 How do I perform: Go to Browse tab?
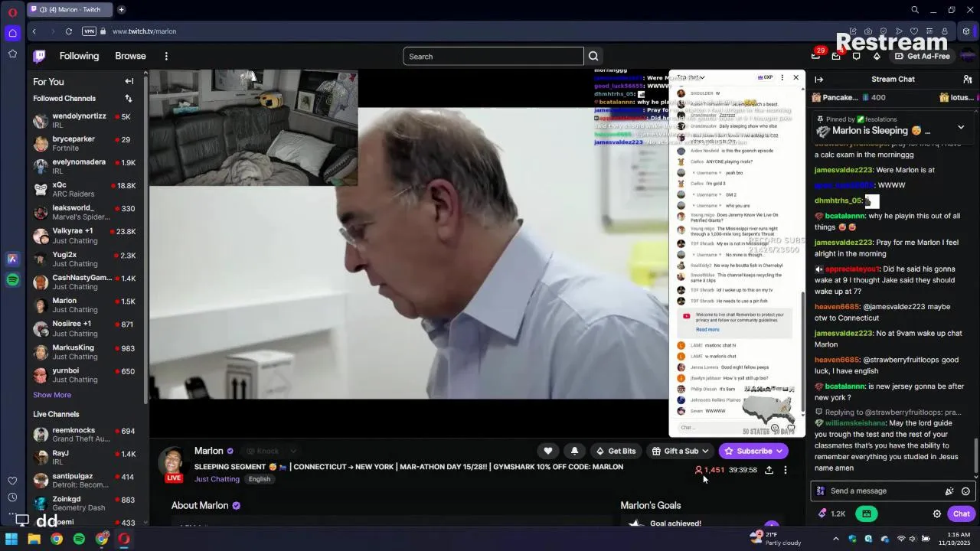click(130, 56)
